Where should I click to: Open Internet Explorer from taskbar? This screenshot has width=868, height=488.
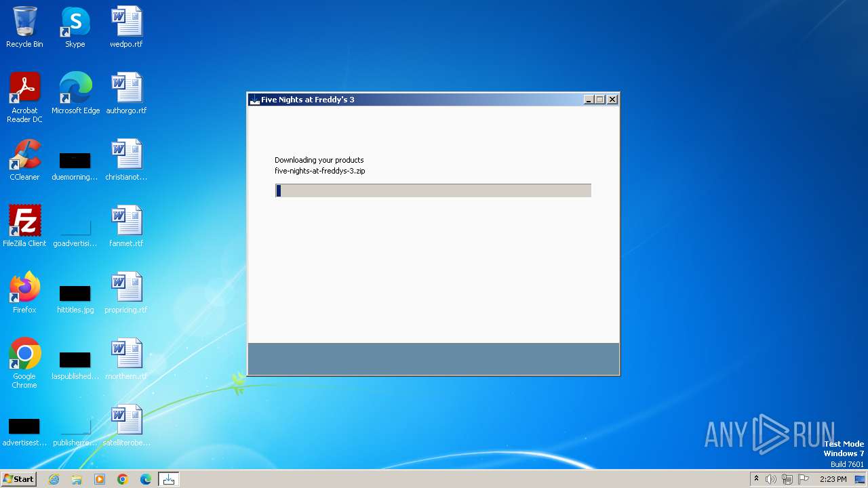54,479
